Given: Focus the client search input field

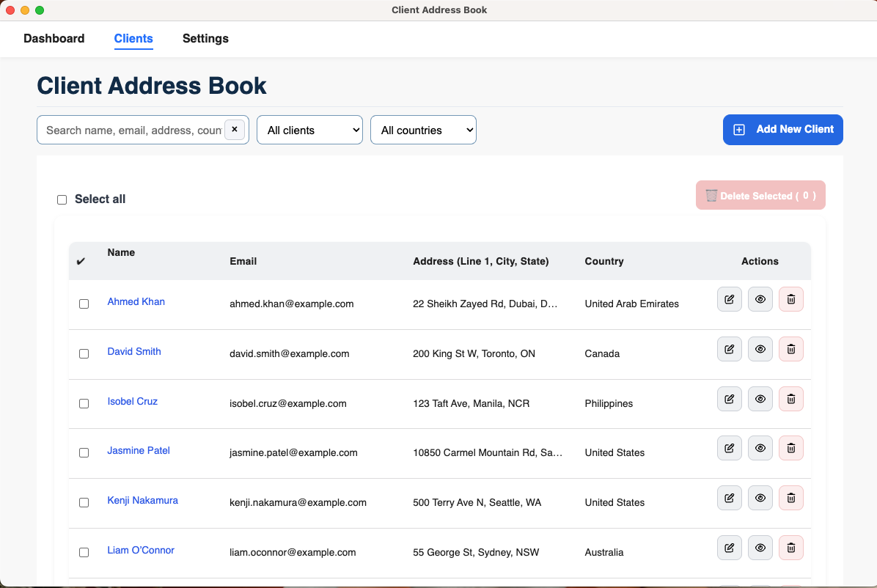Looking at the screenshot, I should click(132, 130).
